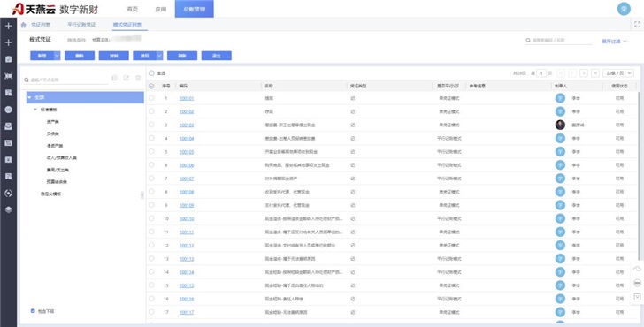Screen dimensions: 644x327
Task: Select the row with code 100113
Action: coord(151,258)
